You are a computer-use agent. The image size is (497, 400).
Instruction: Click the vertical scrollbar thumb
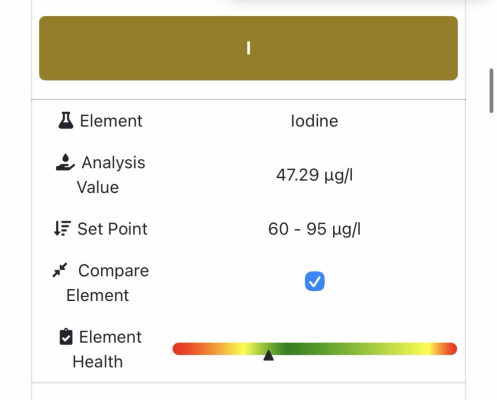coord(491,91)
